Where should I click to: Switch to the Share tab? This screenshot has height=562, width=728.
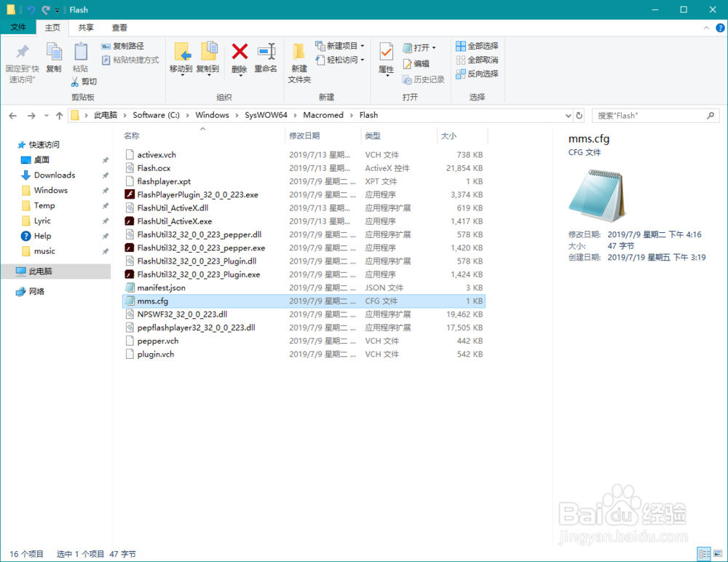coord(86,28)
